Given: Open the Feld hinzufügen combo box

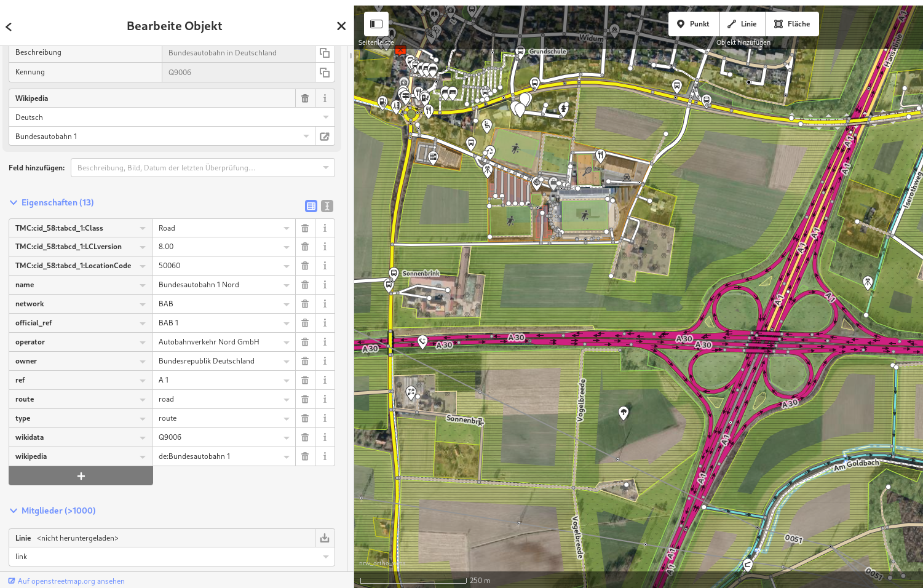Looking at the screenshot, I should [203, 168].
